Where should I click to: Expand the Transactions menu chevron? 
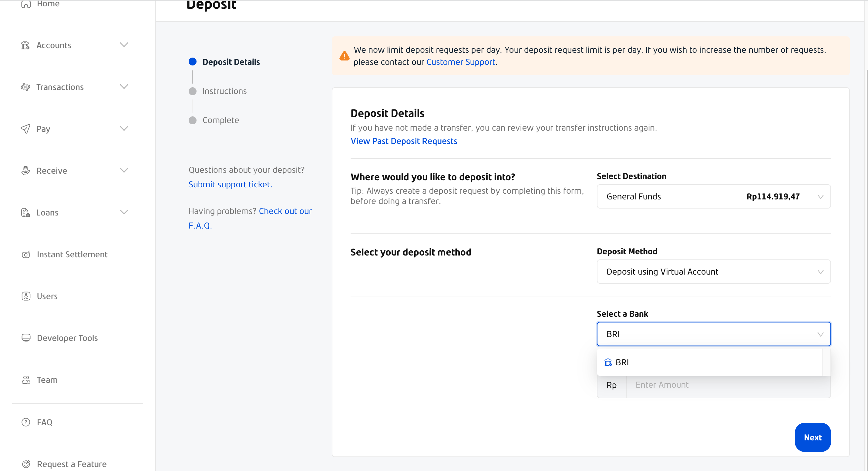tap(124, 86)
